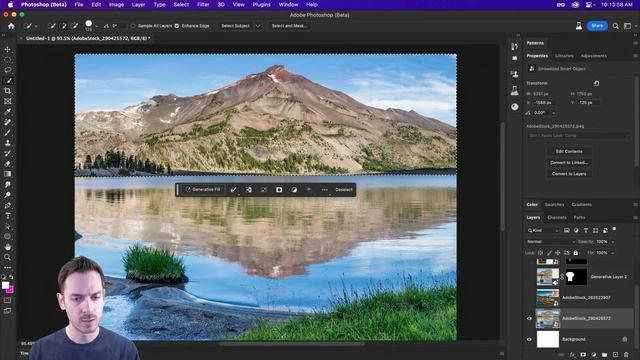Viewport: 640px width, 360px height.
Task: Click Deselect in contextual taskbar
Action: coord(344,189)
